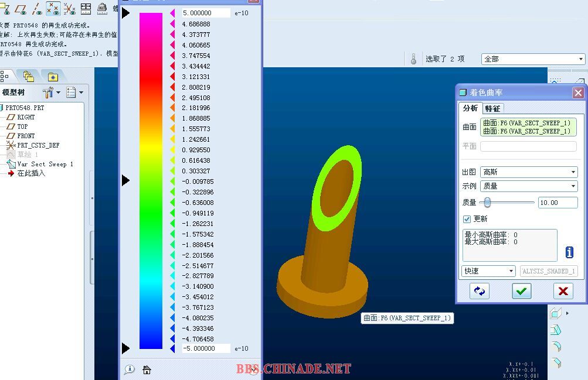Click the blue info icon in curvature dialog

[569, 252]
